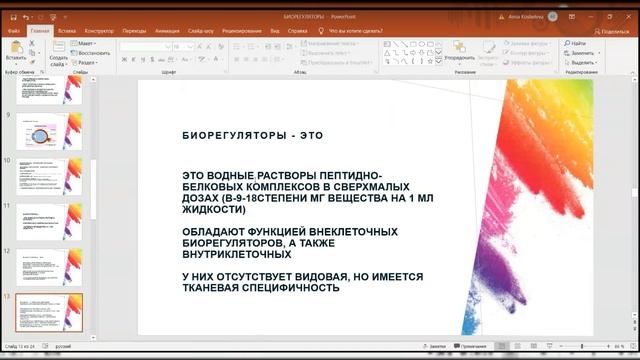640x360 pixels.
Task: Insert a text box shape from gallery
Action: (x=387, y=44)
